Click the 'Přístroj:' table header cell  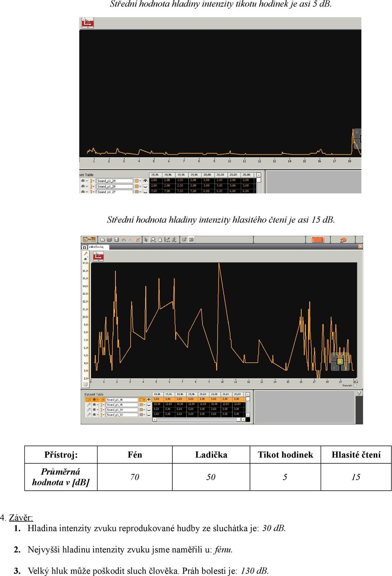[x=61, y=455]
